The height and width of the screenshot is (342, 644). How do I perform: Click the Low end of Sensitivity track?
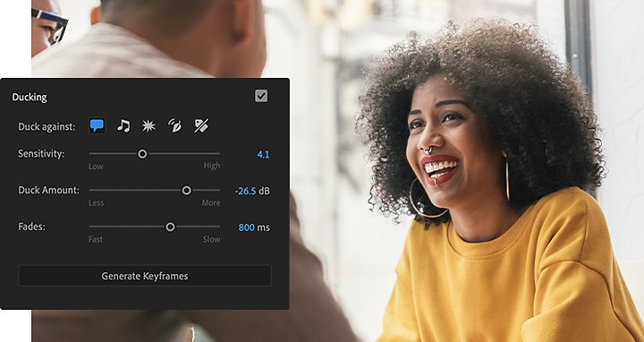click(x=91, y=154)
